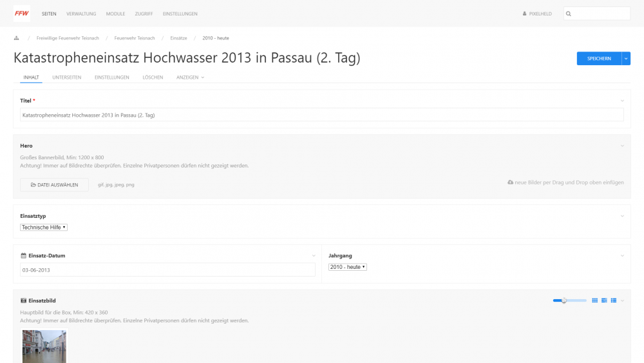The height and width of the screenshot is (363, 644).
Task: Open the Jahrgang dropdown
Action: 348,267
